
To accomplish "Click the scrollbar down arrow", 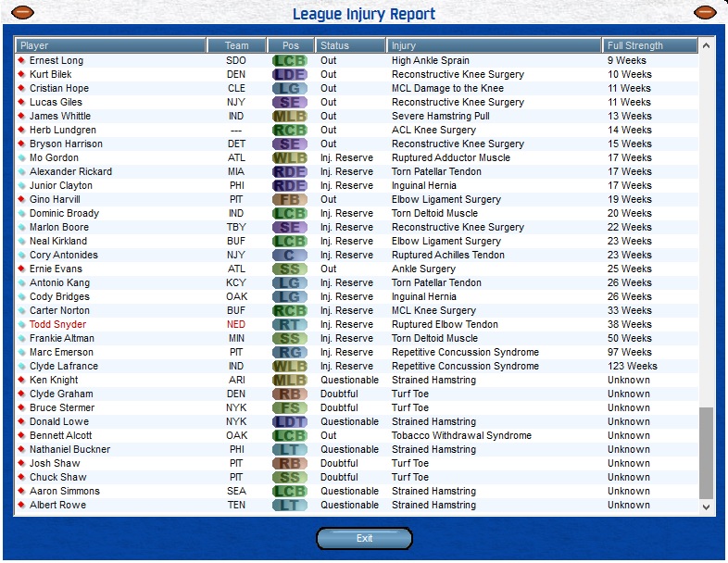I will (x=707, y=507).
